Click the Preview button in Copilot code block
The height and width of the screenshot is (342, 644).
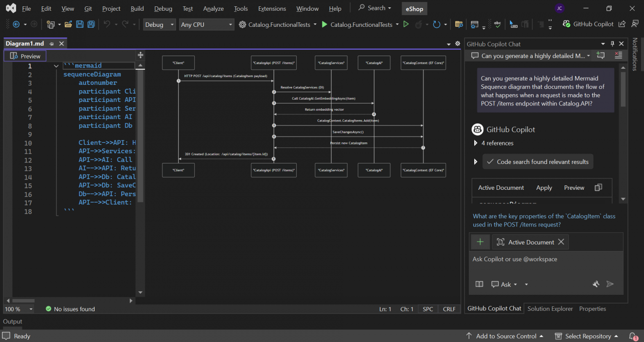[574, 188]
